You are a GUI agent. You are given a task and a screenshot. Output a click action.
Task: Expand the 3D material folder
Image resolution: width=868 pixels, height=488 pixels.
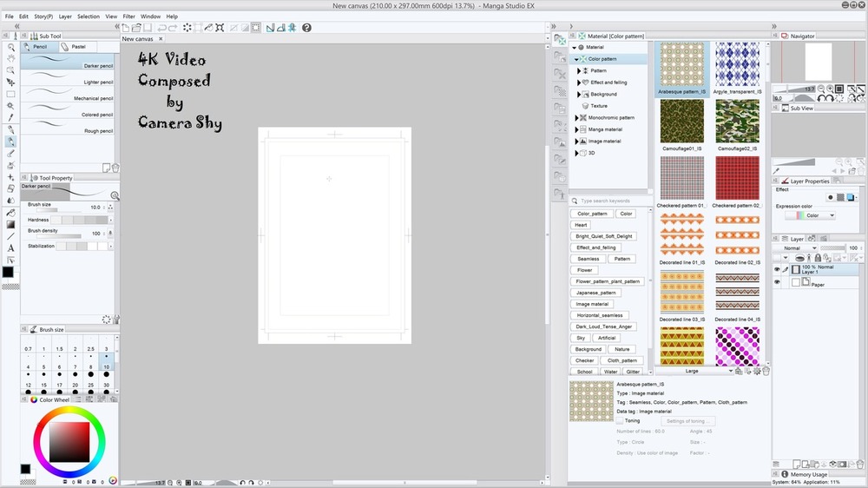(576, 153)
